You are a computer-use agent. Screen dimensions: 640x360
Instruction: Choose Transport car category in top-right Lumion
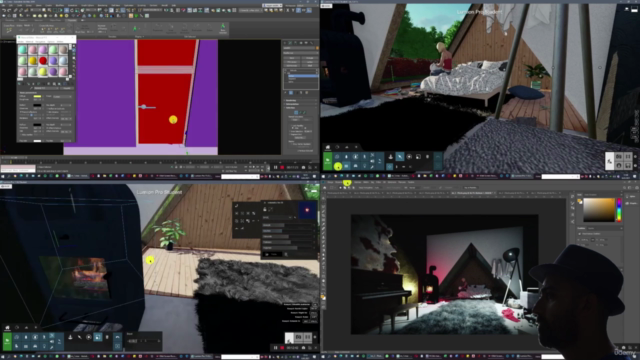tap(355, 166)
